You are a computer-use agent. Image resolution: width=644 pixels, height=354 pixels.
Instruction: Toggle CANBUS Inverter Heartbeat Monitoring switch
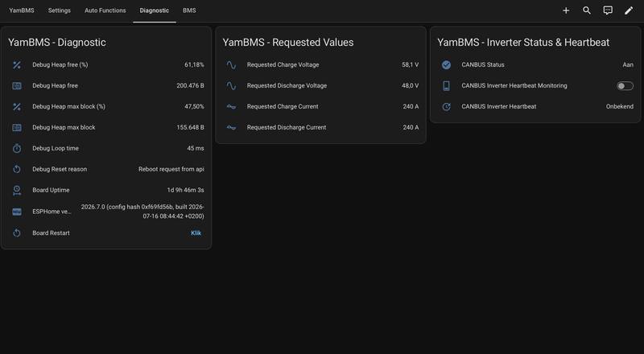tap(625, 86)
